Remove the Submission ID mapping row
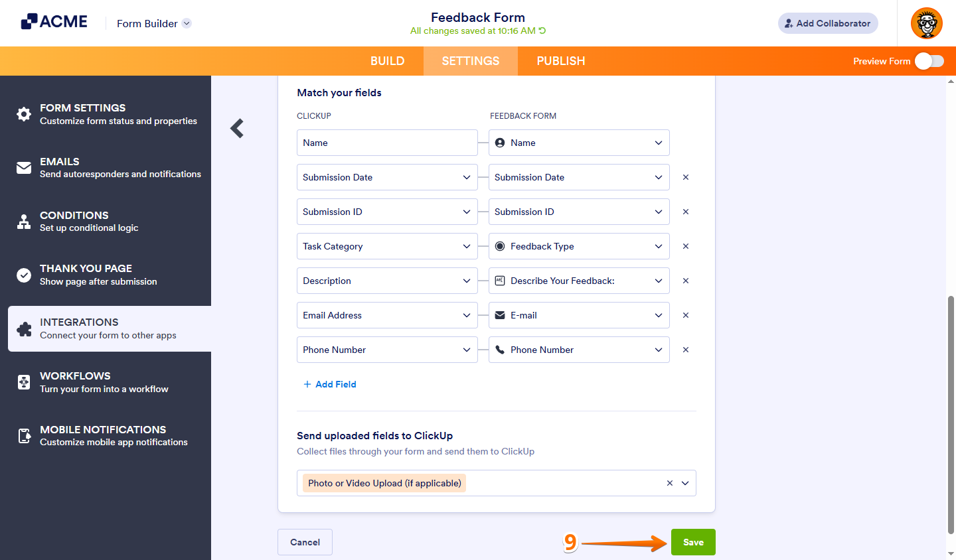This screenshot has height=560, width=956. point(685,212)
